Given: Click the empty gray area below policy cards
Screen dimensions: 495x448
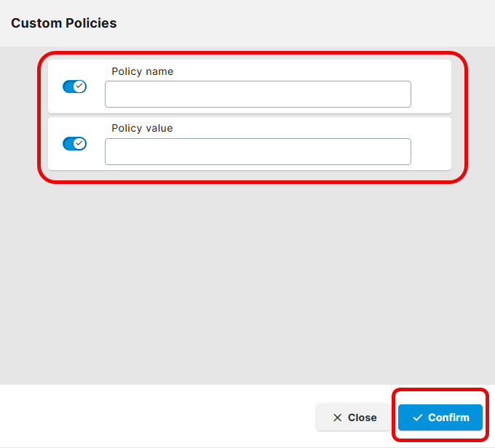Looking at the screenshot, I should point(247,284).
